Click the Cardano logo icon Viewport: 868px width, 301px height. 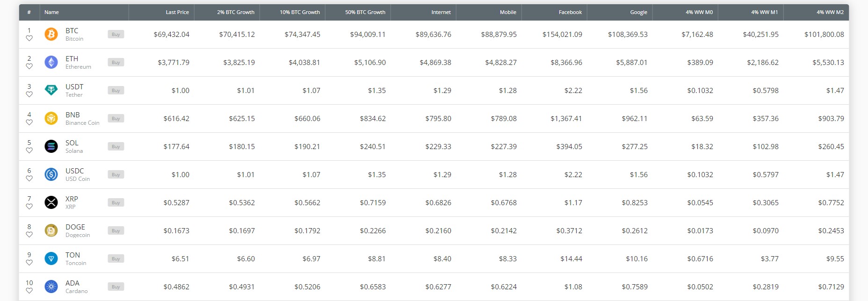coord(51,287)
